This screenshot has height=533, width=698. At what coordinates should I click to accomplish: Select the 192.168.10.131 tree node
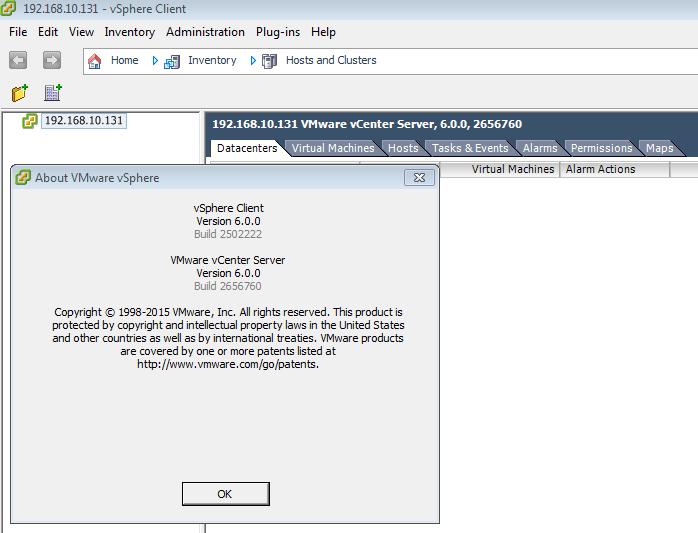point(84,121)
